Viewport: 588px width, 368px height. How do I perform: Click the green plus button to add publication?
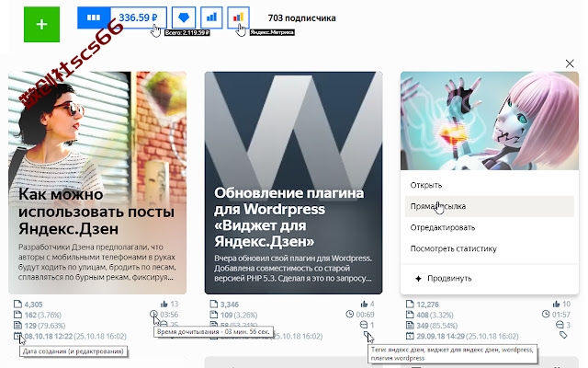coord(41,25)
